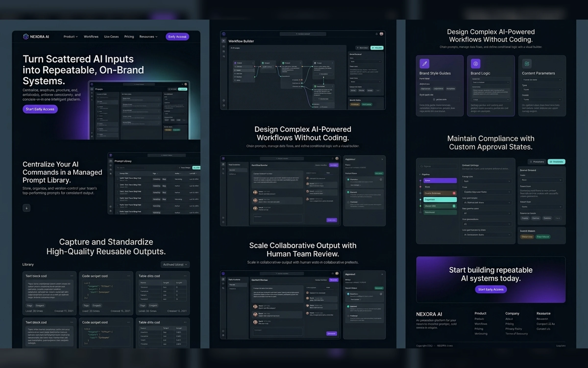This screenshot has height=368, width=588.
Task: Click the pen icon on Brand Style Guides card
Action: click(424, 64)
